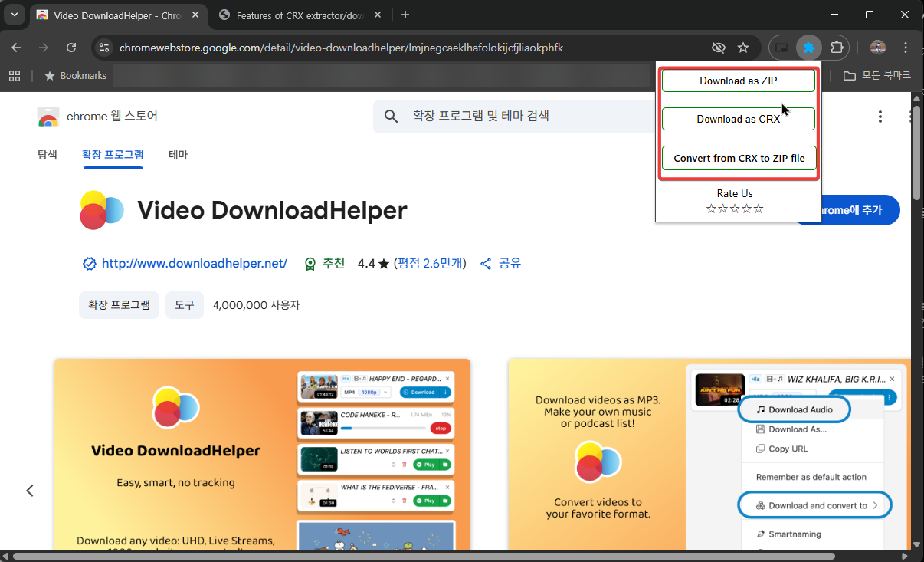924x562 pixels.
Task: Open the second screenshot about MP3 download
Action: point(709,455)
